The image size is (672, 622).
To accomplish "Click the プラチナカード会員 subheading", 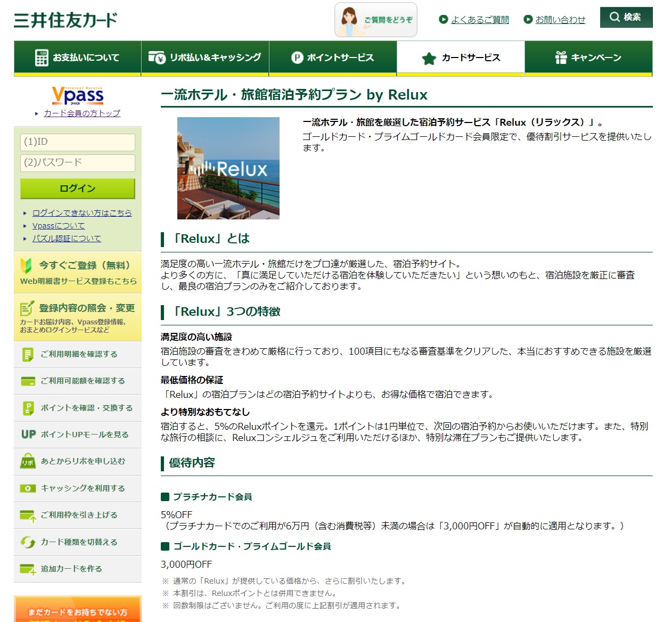I will pyautogui.click(x=212, y=497).
